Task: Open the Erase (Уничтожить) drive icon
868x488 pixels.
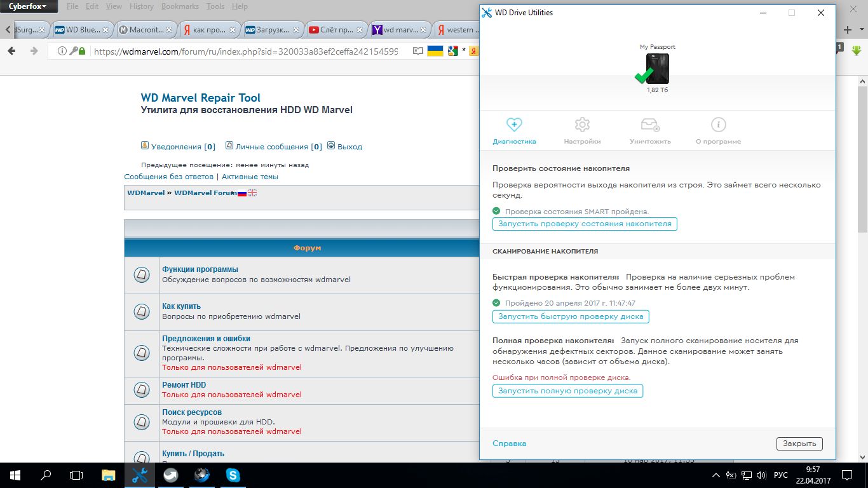Action: point(650,125)
